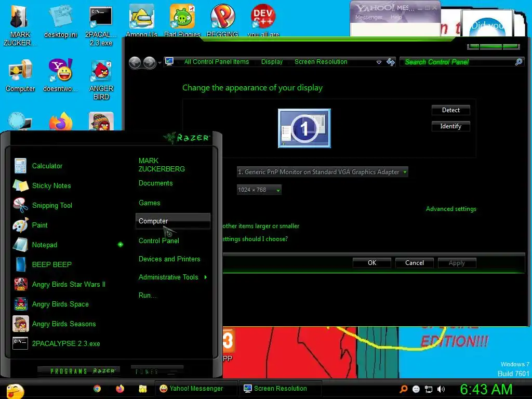Click the Power button in Start menu
Screen dimensions: 532x399
click(157, 371)
